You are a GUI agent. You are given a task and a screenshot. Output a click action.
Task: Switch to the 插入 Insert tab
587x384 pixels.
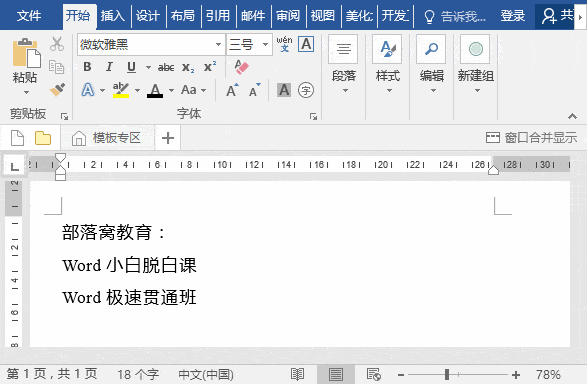point(113,16)
